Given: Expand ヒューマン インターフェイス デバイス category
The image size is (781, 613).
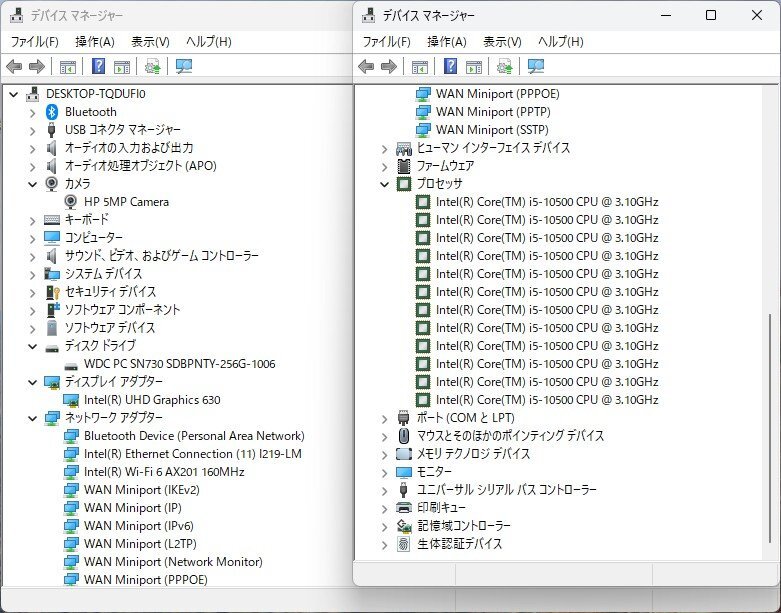Looking at the screenshot, I should (384, 148).
